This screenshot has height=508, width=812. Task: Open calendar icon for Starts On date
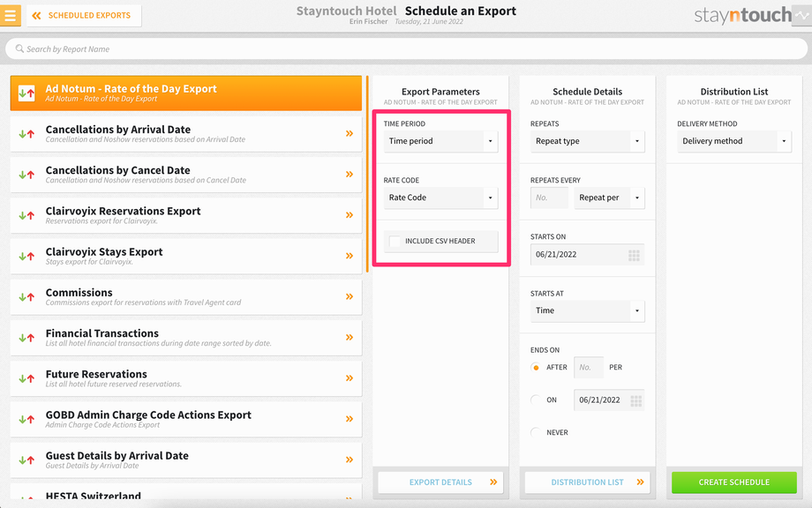point(634,255)
